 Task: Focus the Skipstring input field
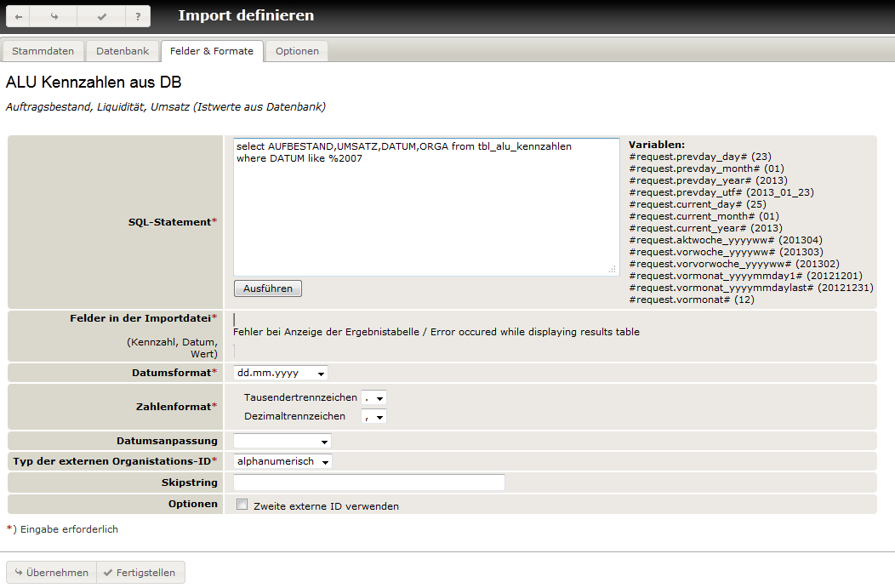[x=369, y=482]
